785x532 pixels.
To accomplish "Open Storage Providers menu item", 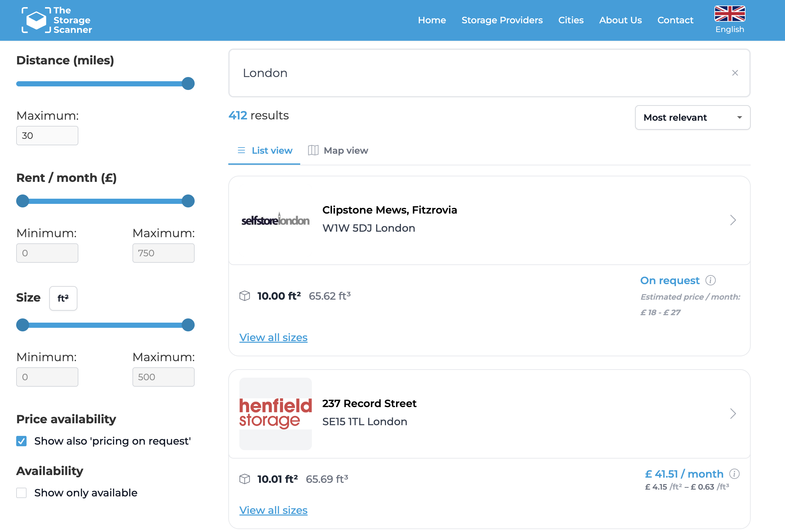I will (x=502, y=20).
